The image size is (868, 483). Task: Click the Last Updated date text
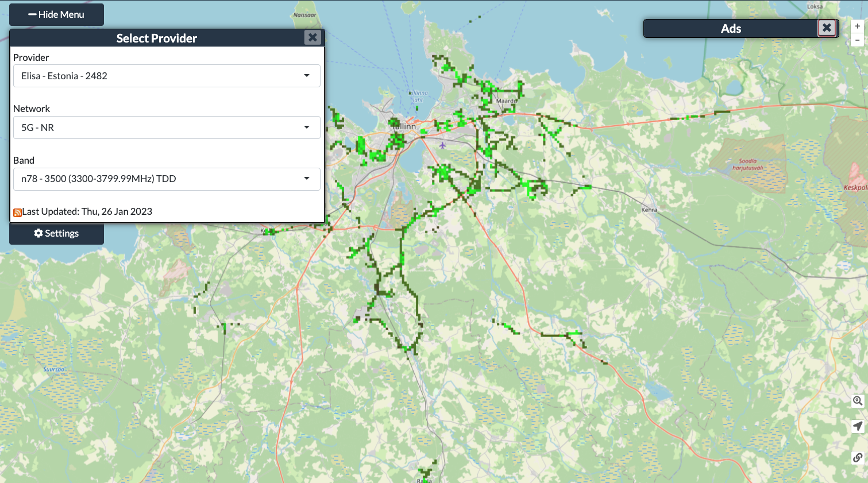[x=87, y=211]
